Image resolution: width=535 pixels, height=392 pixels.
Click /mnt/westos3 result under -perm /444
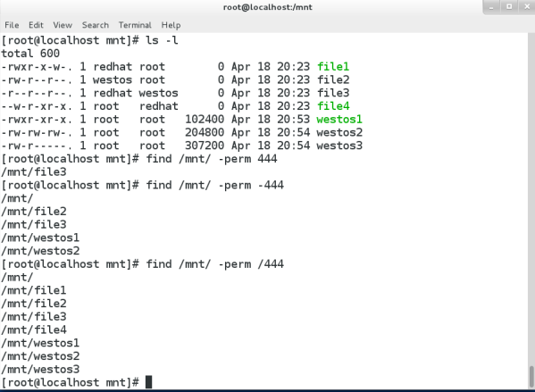point(40,369)
